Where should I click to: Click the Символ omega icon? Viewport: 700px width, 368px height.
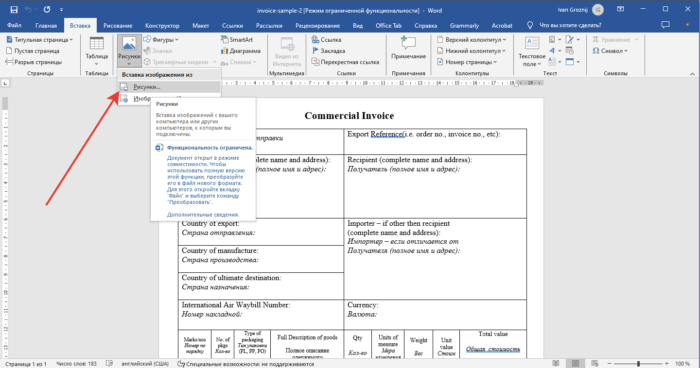[596, 51]
